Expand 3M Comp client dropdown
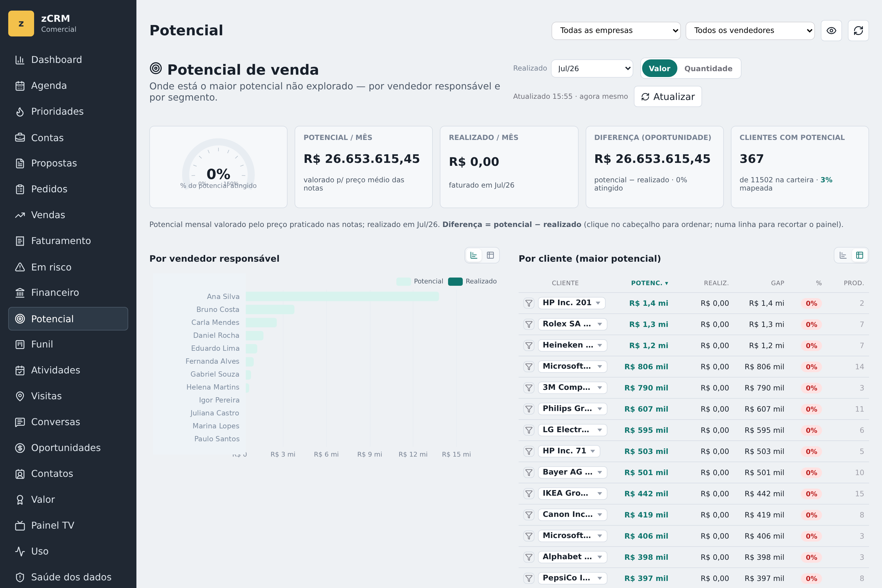 572,387
